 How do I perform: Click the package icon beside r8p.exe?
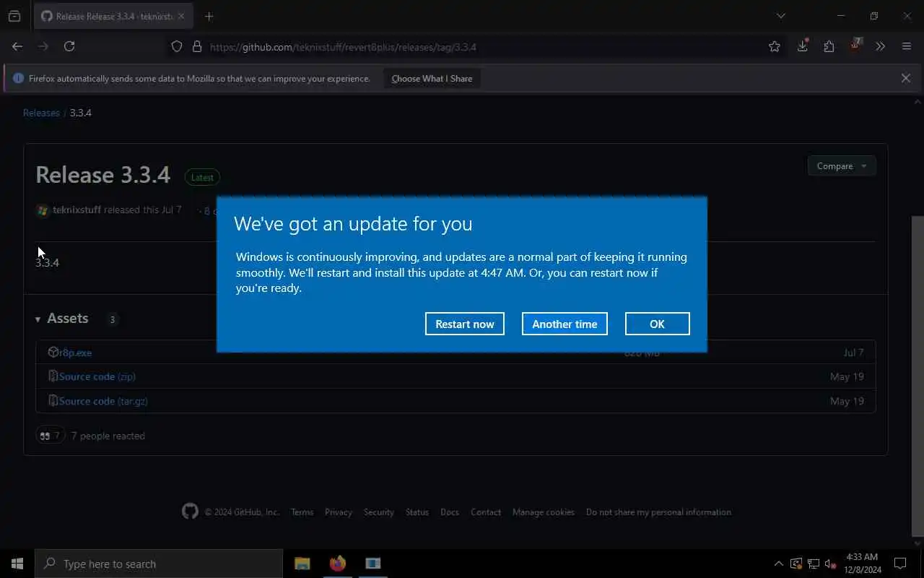pyautogui.click(x=53, y=352)
